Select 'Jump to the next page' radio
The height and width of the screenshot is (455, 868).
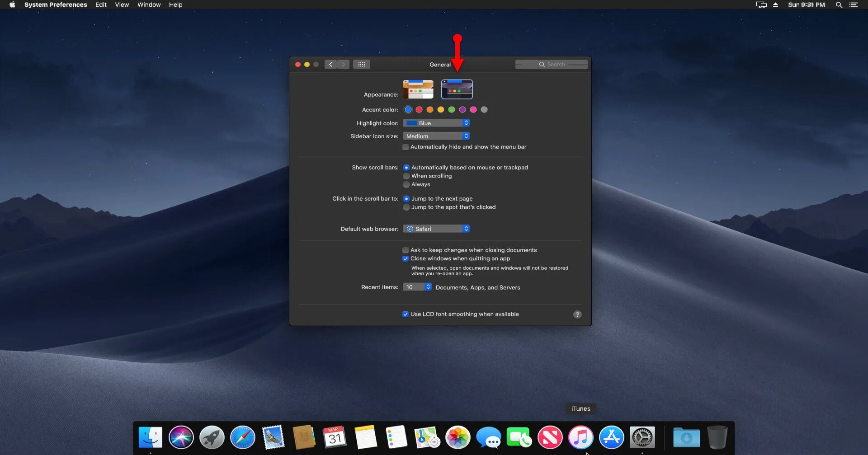(406, 199)
